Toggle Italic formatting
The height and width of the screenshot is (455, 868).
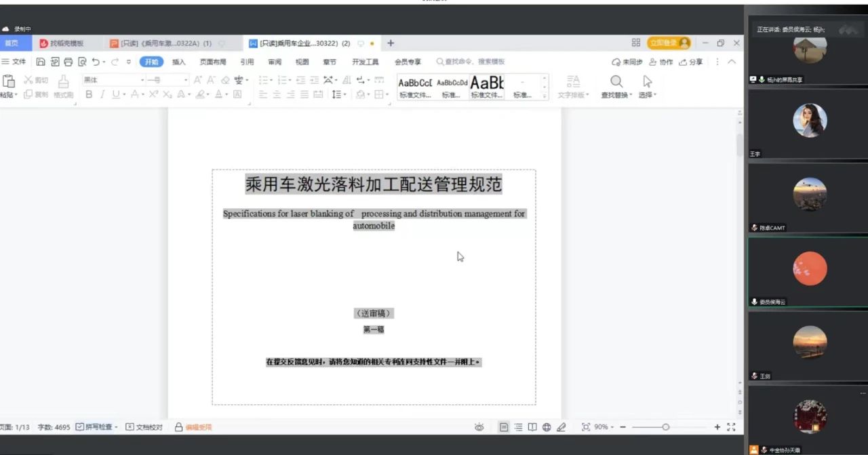(102, 94)
